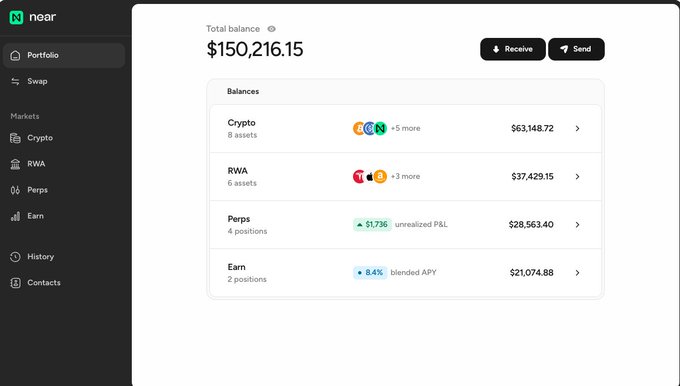The image size is (680, 386).
Task: Click the Receive button
Action: tap(513, 49)
